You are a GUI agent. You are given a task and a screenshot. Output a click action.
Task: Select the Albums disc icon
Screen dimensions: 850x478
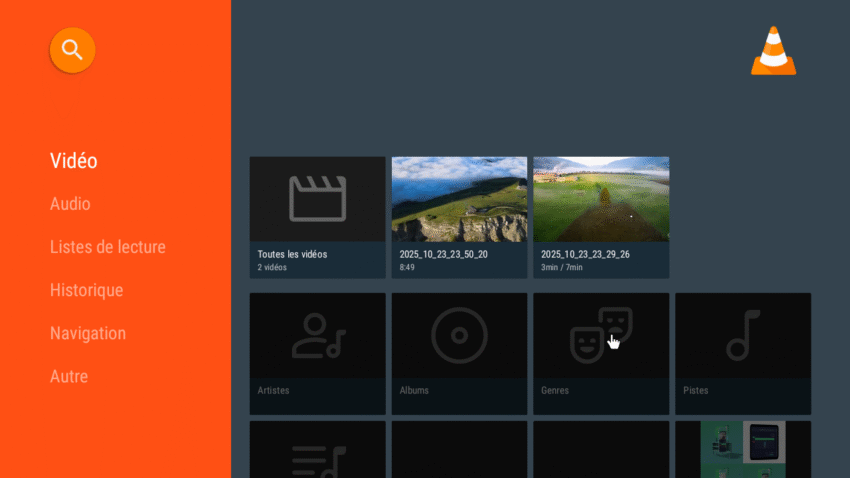pos(458,336)
